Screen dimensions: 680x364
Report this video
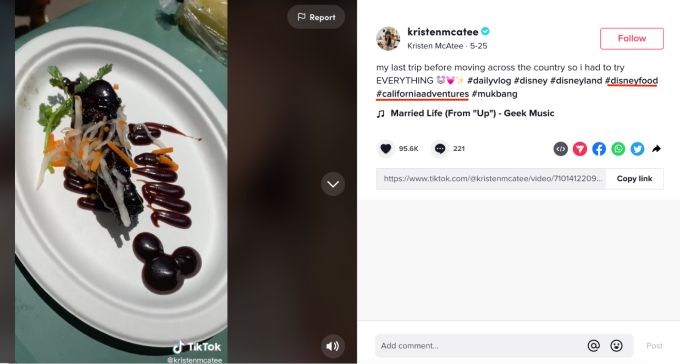coord(316,17)
